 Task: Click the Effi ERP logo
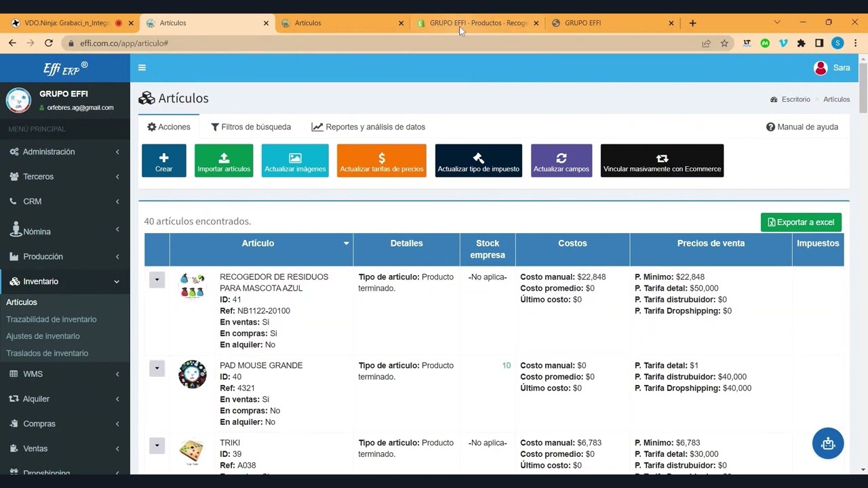tap(65, 68)
